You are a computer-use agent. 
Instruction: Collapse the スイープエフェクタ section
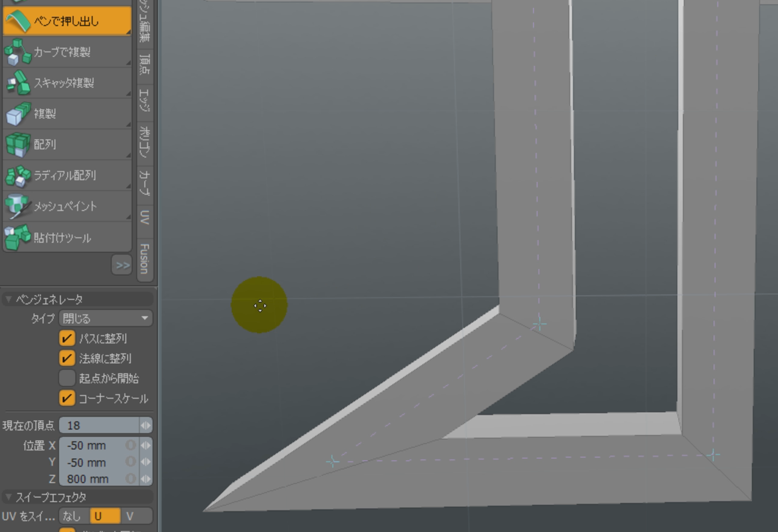(8, 497)
